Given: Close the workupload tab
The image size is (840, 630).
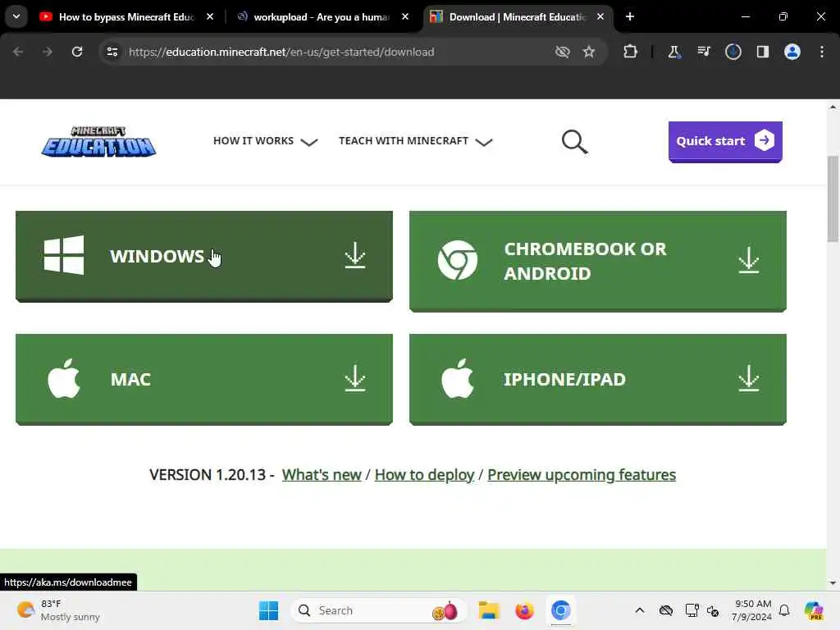Looking at the screenshot, I should (x=405, y=16).
